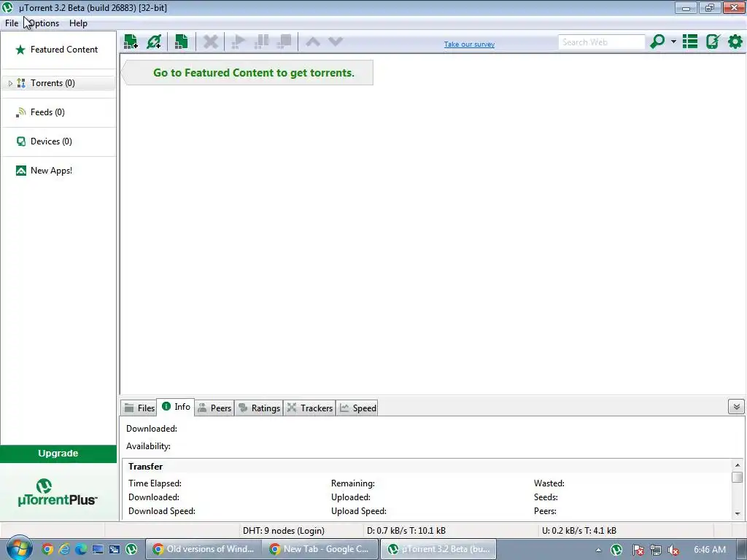Select Torrents (0) in sidebar

pyautogui.click(x=58, y=83)
